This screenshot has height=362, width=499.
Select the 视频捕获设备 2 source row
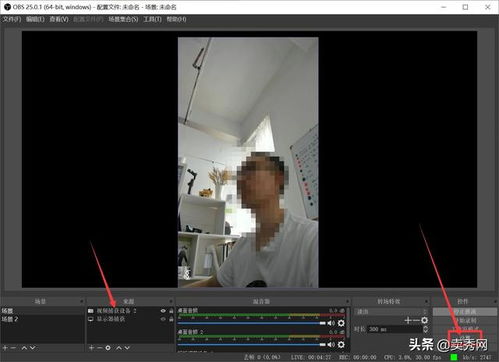tap(131, 311)
